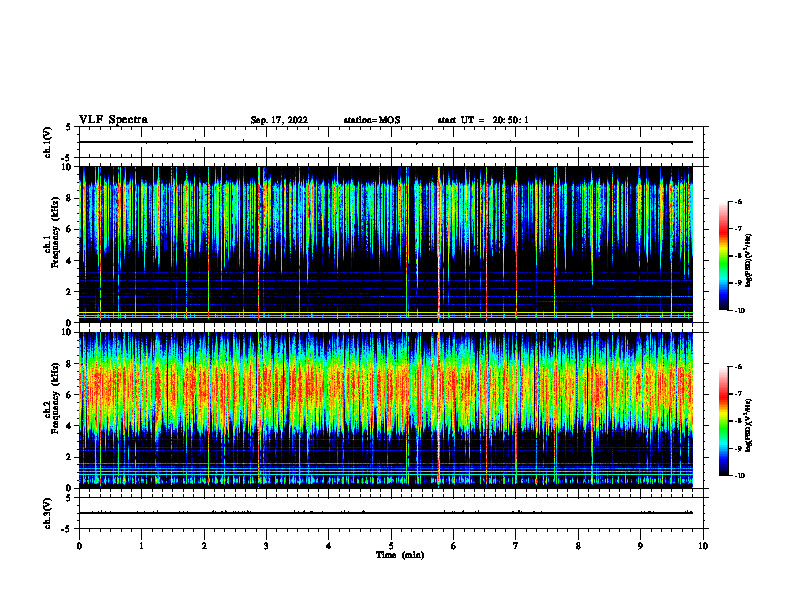
Task: Click the "7" minute time tick label
Action: pos(516,546)
